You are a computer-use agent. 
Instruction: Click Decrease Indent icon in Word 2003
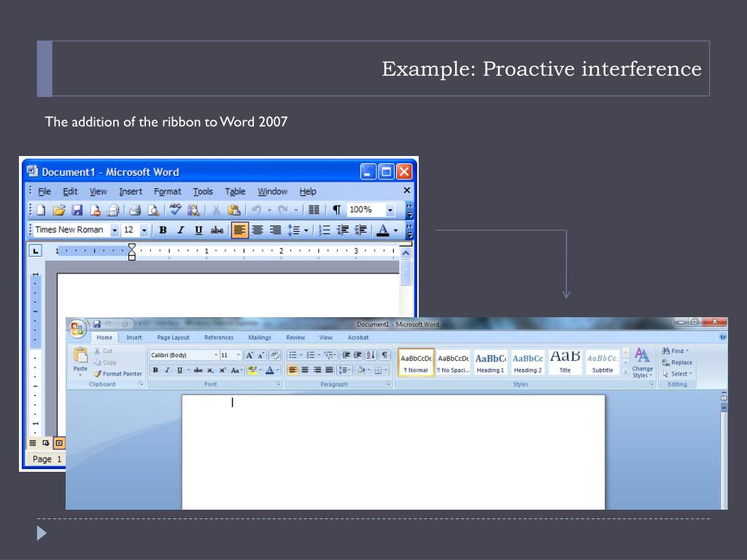[x=343, y=230]
